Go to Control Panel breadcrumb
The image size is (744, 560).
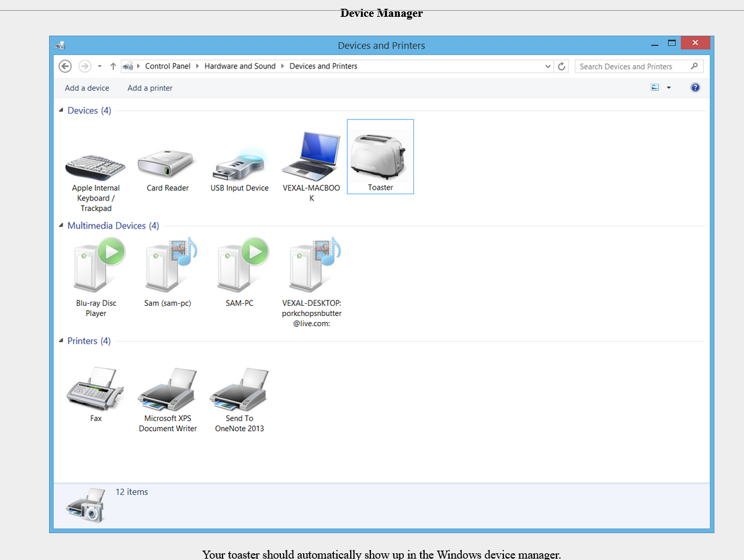coord(167,67)
